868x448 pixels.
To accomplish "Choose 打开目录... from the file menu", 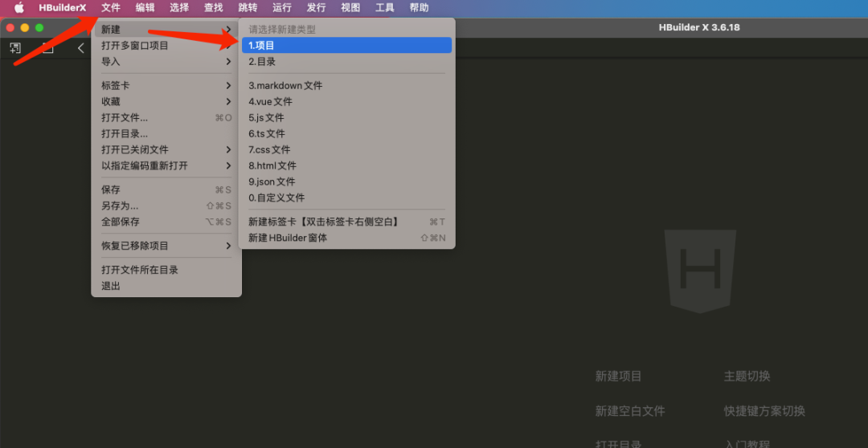I will tap(166, 134).
